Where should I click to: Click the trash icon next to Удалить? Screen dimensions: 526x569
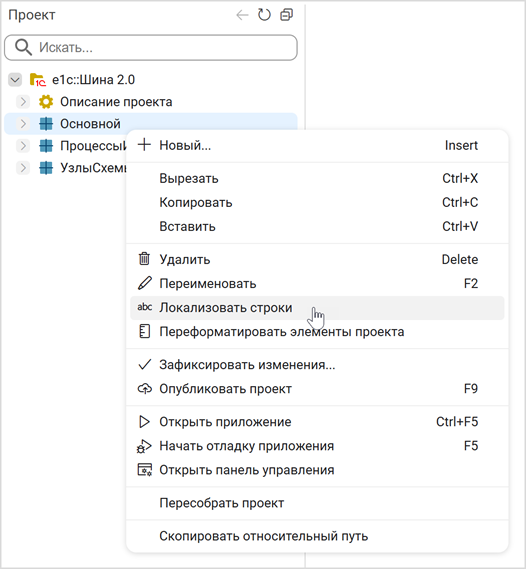click(144, 259)
